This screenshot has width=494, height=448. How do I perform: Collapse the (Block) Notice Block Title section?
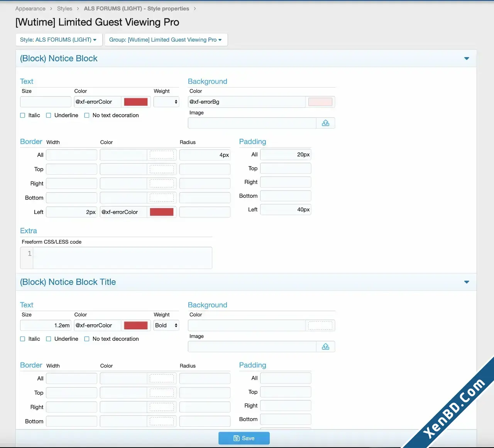467,282
